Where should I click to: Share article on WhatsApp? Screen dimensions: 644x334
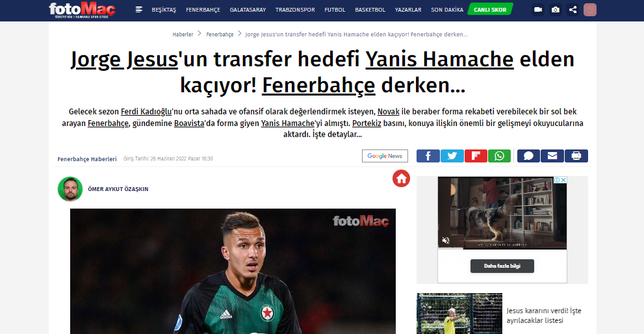(x=500, y=156)
